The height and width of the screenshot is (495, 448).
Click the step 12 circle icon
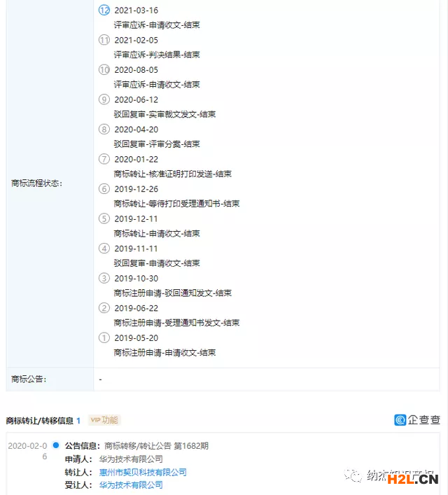(105, 11)
